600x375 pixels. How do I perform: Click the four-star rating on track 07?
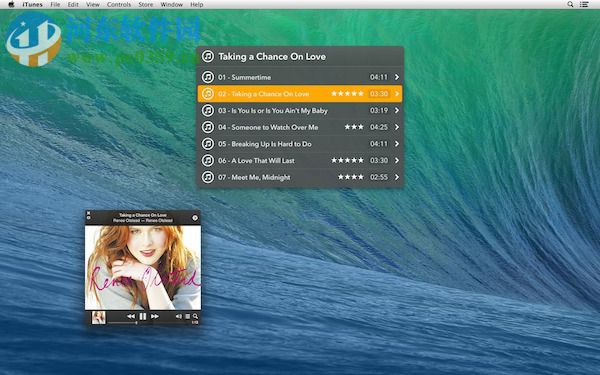[x=351, y=177]
